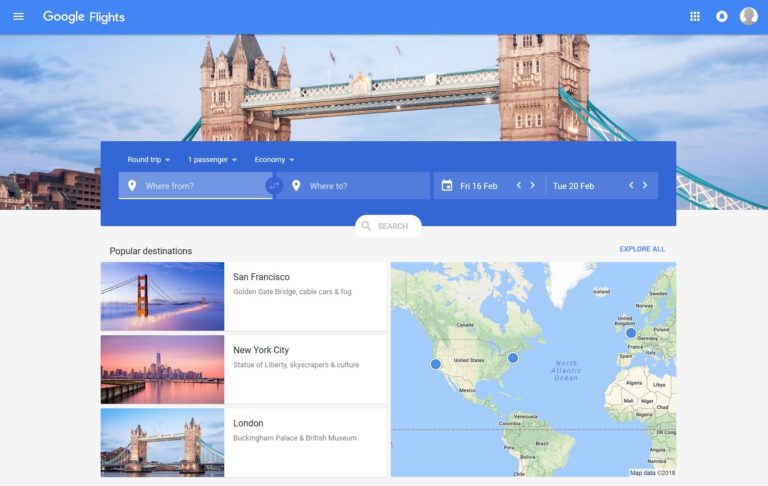Change the Economy cabin class dropdown

(x=274, y=160)
